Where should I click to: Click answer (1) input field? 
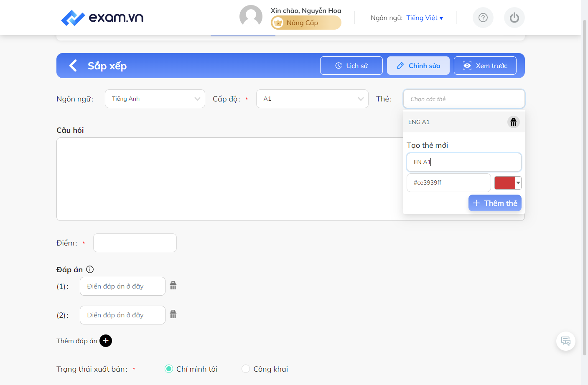click(x=122, y=286)
